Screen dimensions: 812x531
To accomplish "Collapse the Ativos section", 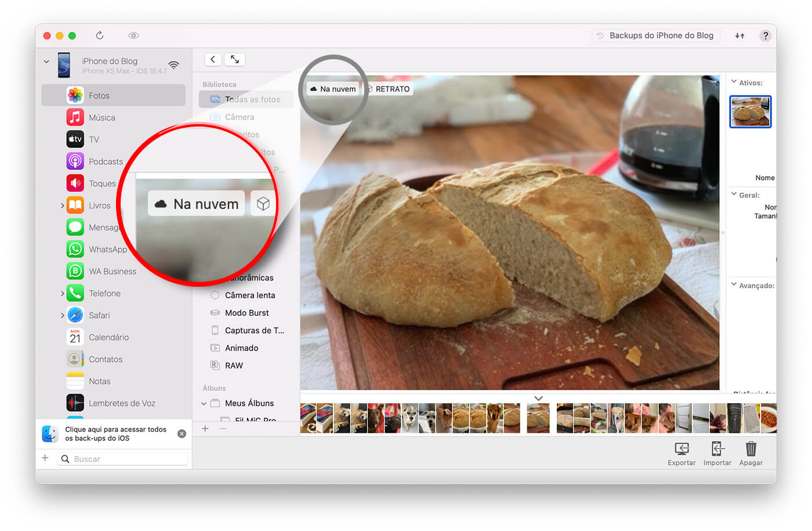I will [x=734, y=82].
